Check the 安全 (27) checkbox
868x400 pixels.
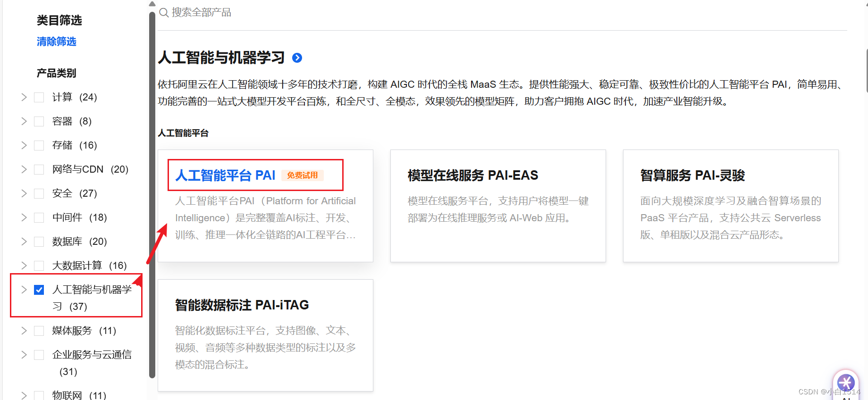pyautogui.click(x=39, y=194)
